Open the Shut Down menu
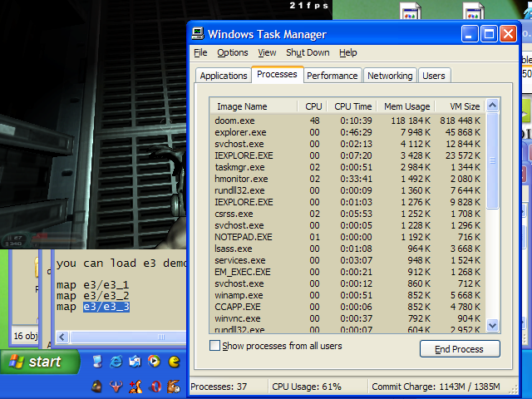 point(308,52)
